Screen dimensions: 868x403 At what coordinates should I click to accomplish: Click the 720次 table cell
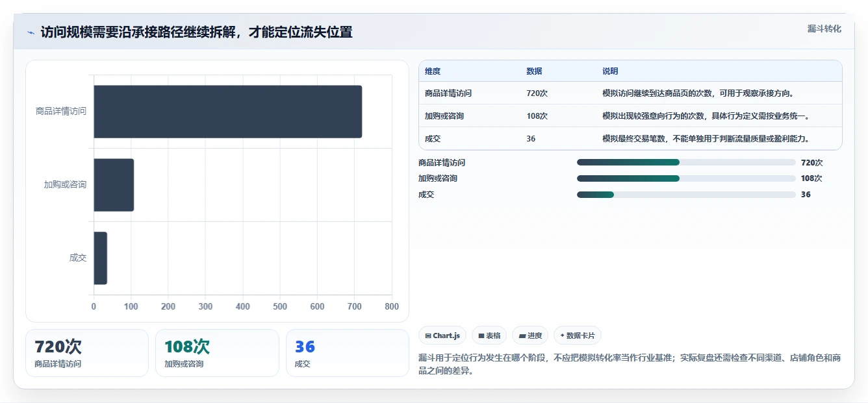(537, 93)
